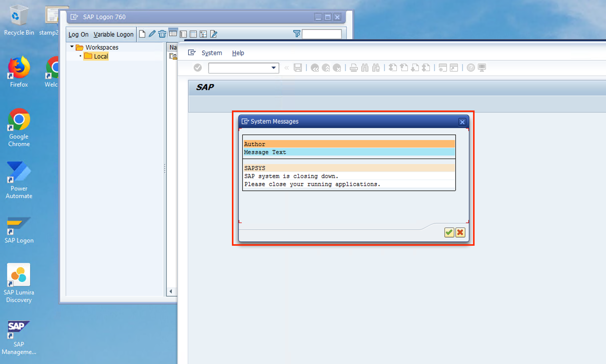This screenshot has height=364, width=606.
Task: Select the Find binoculars icon
Action: pos(365,68)
